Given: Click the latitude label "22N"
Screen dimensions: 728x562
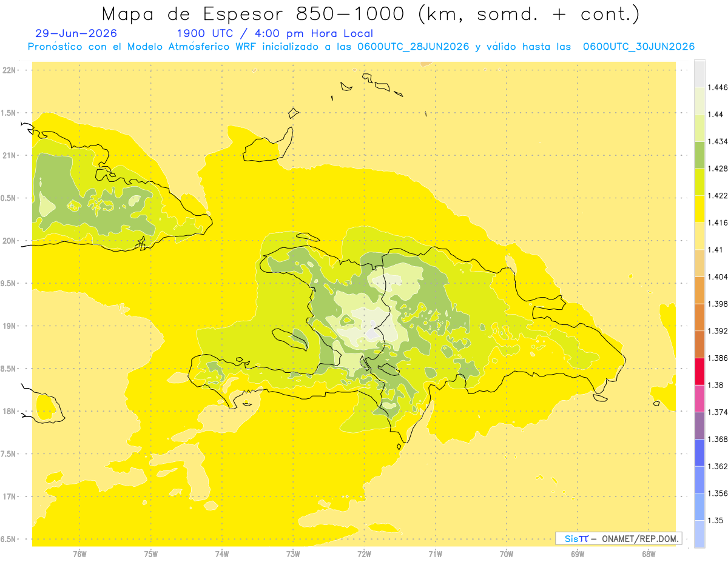Looking at the screenshot, I should pyautogui.click(x=9, y=70).
